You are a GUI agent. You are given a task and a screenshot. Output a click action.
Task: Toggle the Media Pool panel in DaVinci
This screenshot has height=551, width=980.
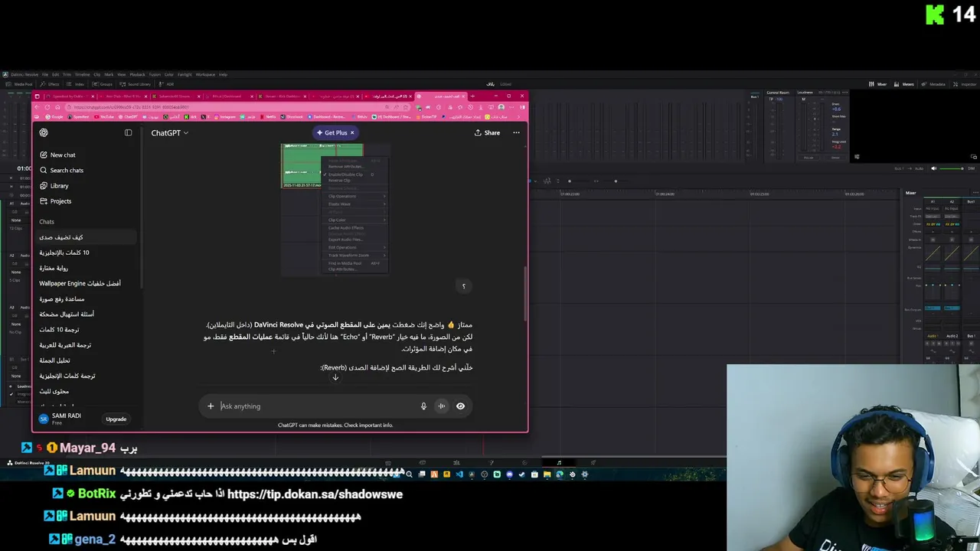(x=20, y=84)
